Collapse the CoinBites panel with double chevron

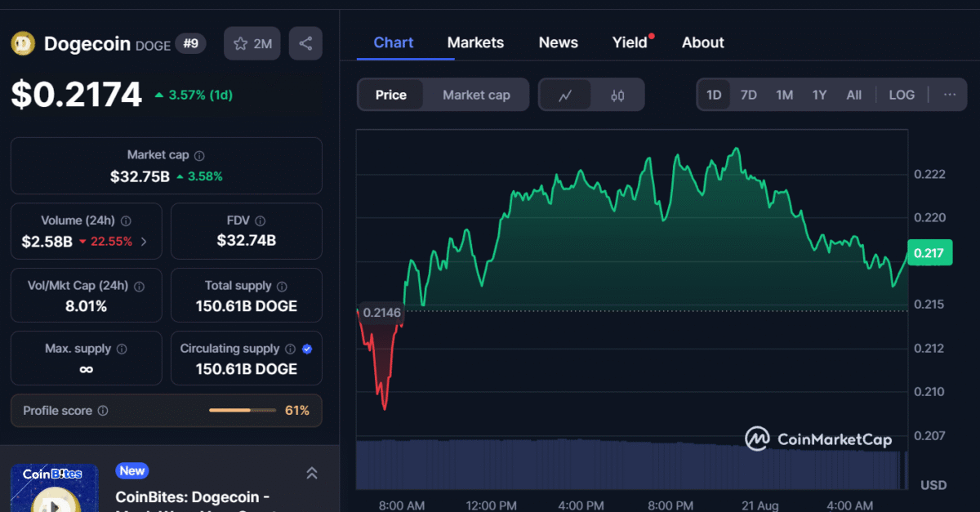click(311, 473)
